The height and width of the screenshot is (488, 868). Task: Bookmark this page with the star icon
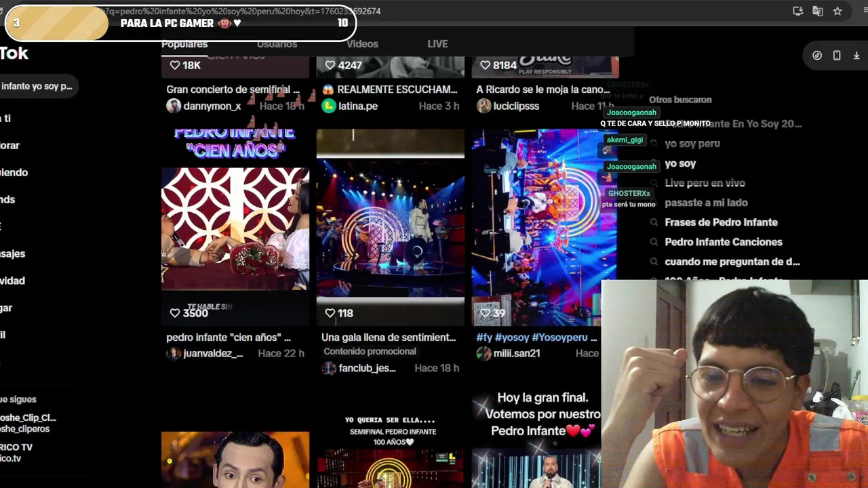[x=837, y=11]
